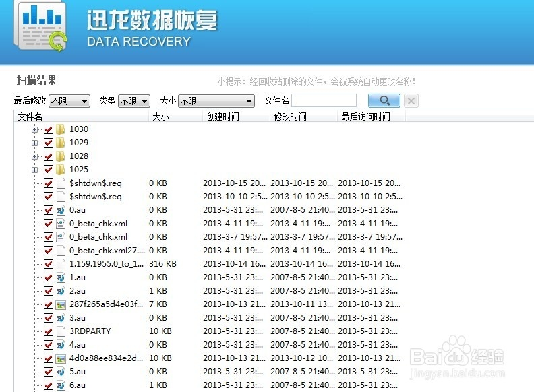Click the 1.au audio file icon
Image resolution: width=534 pixels, height=392 pixels.
click(x=61, y=277)
